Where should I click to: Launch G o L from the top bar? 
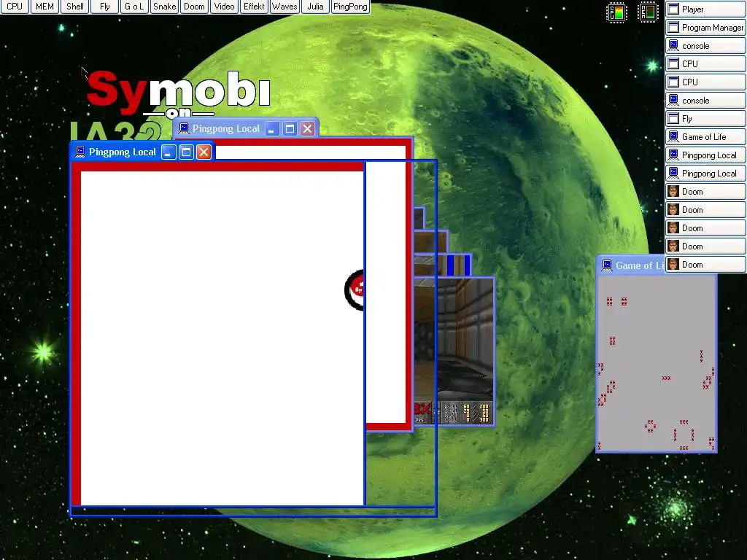(134, 7)
